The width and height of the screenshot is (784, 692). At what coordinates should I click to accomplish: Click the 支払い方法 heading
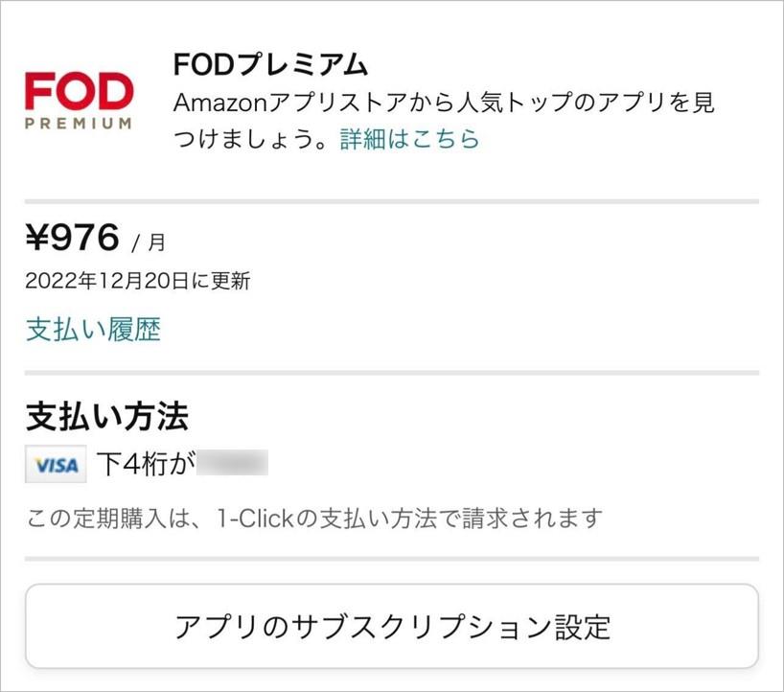(x=107, y=417)
